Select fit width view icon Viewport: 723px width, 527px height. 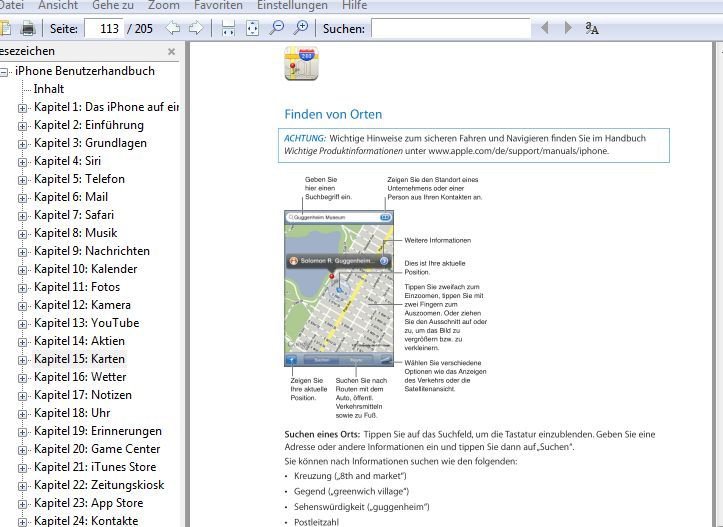(x=228, y=28)
